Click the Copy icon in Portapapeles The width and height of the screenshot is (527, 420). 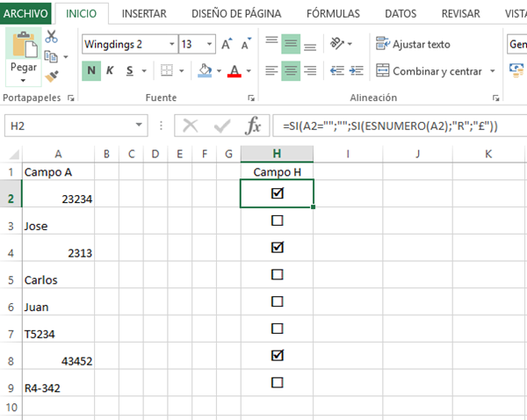click(x=51, y=56)
